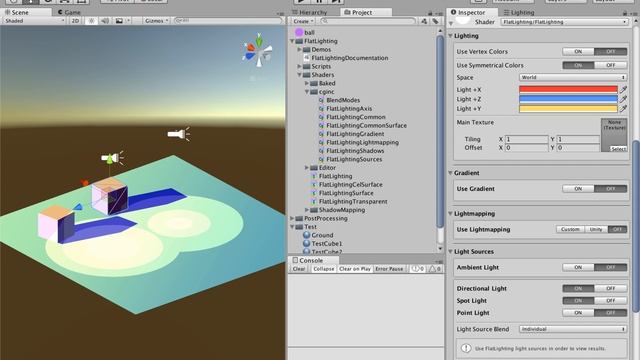640x360 pixels.
Task: Select FlatLightingCelSurface shader icon
Action: tap(314, 184)
